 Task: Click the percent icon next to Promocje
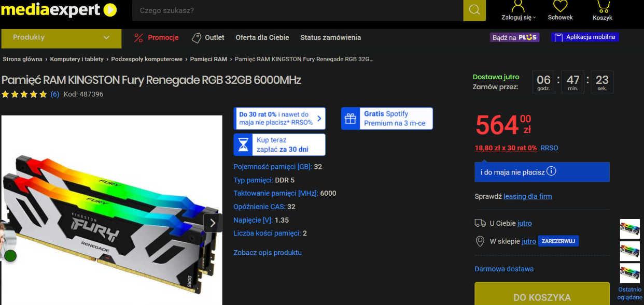click(138, 37)
